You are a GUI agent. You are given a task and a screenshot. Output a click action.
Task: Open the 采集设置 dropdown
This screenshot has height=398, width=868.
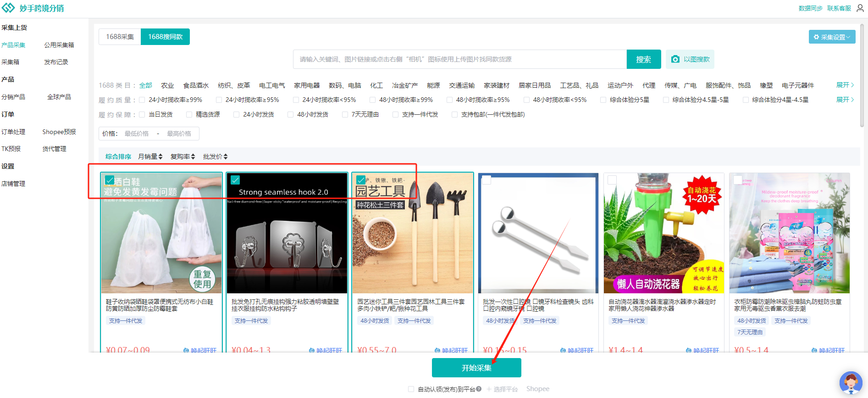(832, 37)
